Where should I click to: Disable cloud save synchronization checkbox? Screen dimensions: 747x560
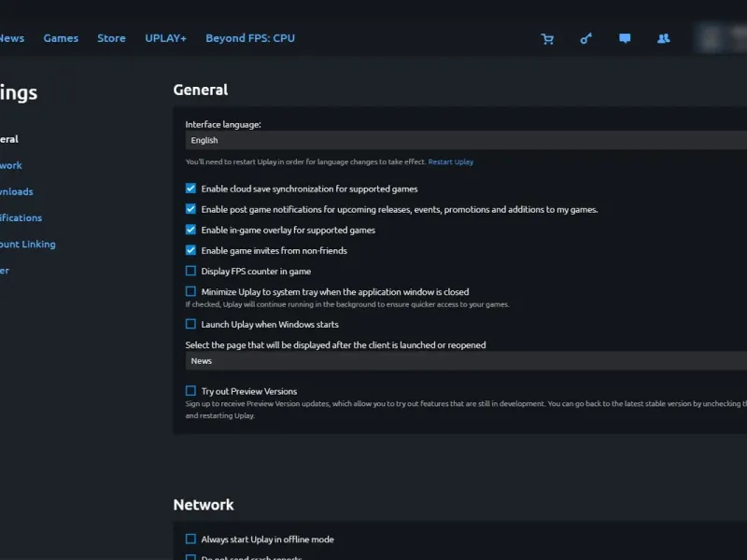(190, 189)
